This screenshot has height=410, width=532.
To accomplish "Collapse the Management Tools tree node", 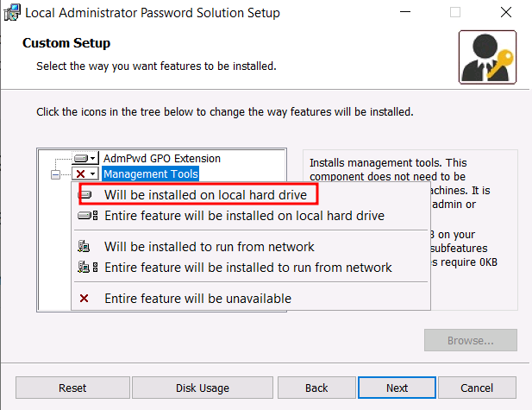I will [56, 173].
